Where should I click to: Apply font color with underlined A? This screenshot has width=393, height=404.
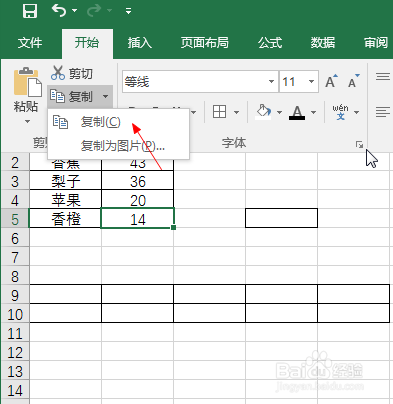point(297,112)
